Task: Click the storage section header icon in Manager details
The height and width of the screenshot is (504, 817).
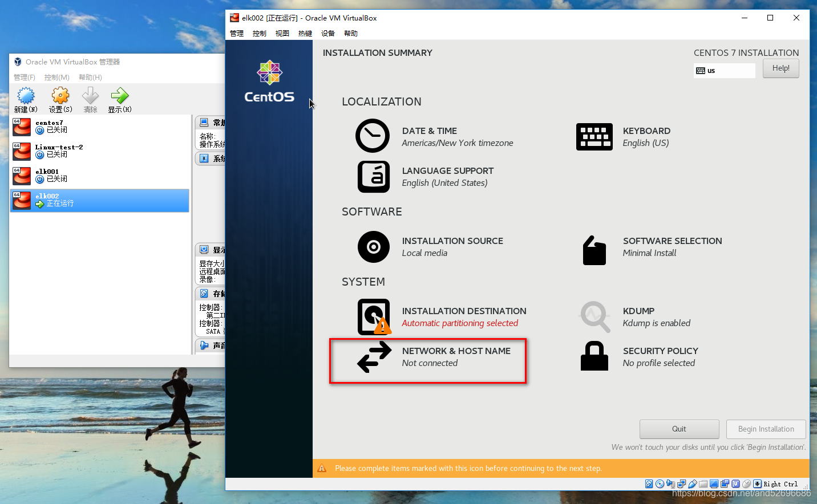Action: (204, 294)
